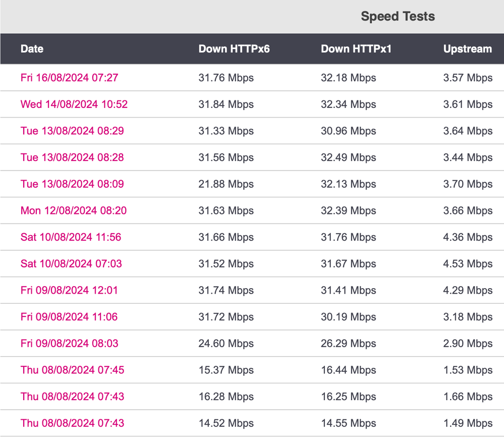This screenshot has height=439, width=504.
Task: View the Fri 09/08/2024 12:01 result
Action: (x=70, y=291)
